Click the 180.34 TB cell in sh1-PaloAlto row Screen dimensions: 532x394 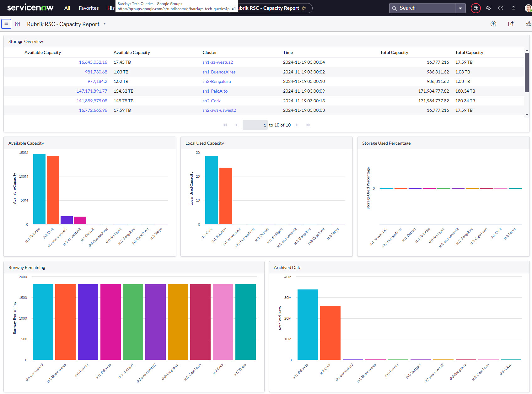465,91
